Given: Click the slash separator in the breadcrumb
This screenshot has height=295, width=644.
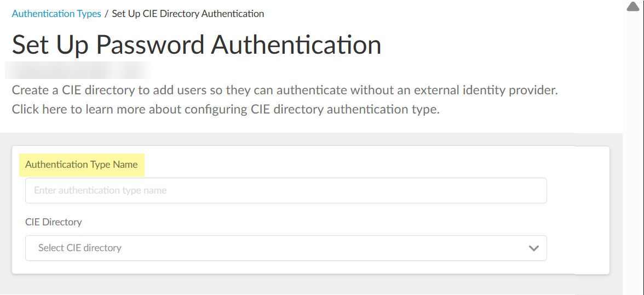Looking at the screenshot, I should 106,14.
